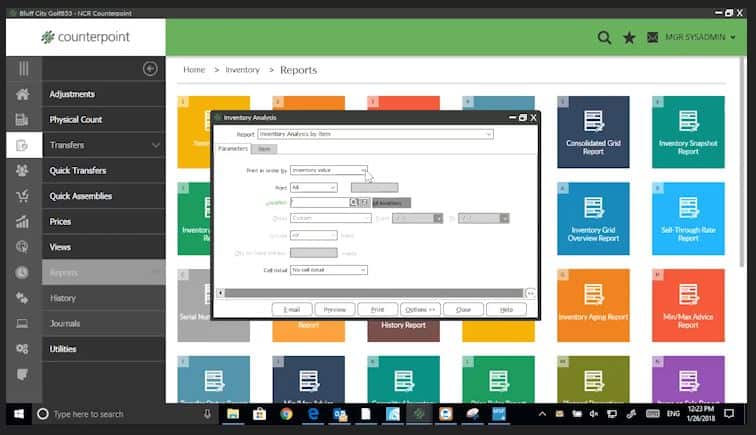Go to Inventory in the breadcrumb
The image size is (756, 435).
pos(243,70)
